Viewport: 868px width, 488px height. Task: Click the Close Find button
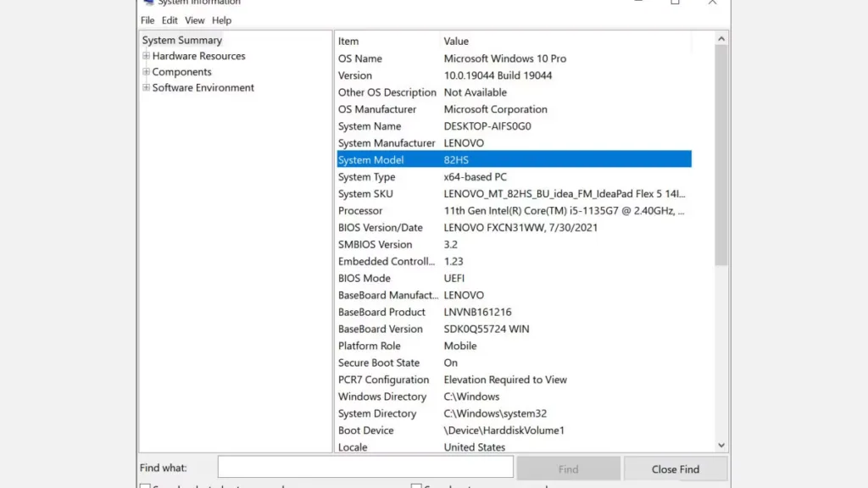coord(676,469)
